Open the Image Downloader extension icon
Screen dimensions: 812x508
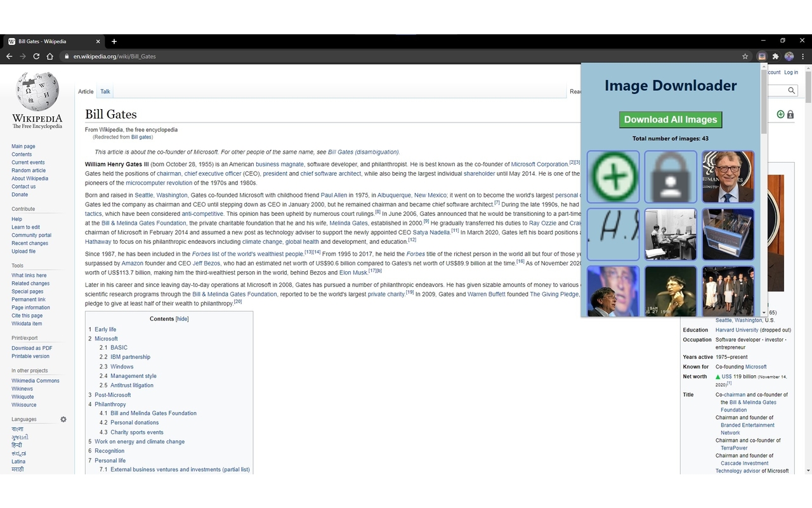[x=762, y=57]
